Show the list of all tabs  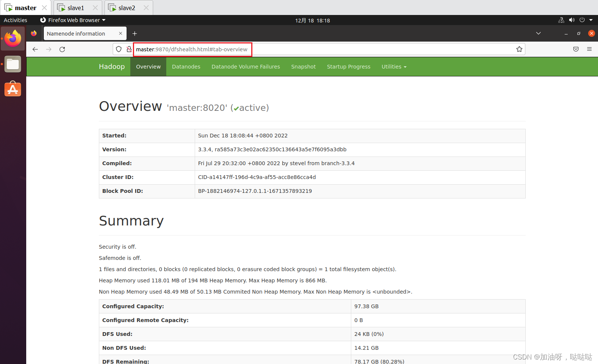tap(538, 33)
